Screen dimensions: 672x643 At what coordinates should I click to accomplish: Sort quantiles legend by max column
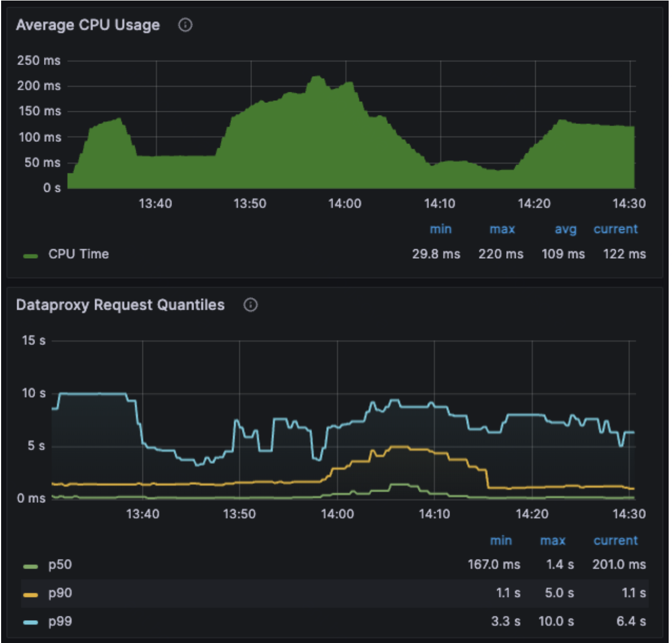(553, 541)
